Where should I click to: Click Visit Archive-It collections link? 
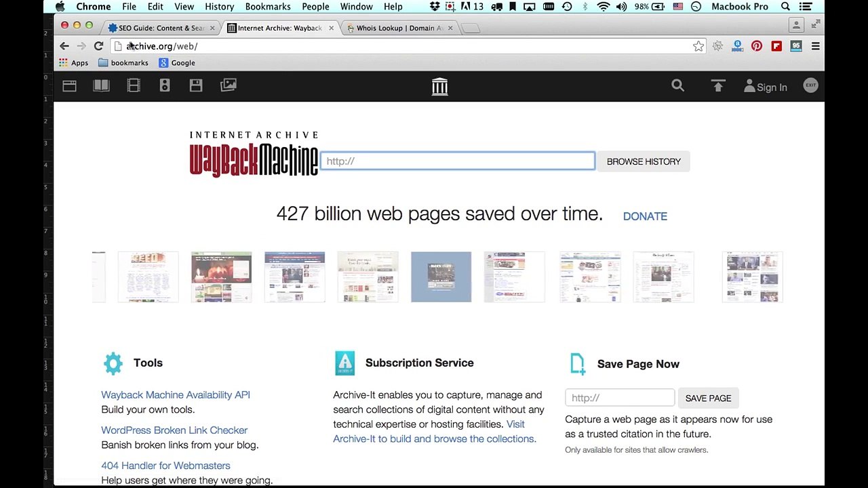435,431
